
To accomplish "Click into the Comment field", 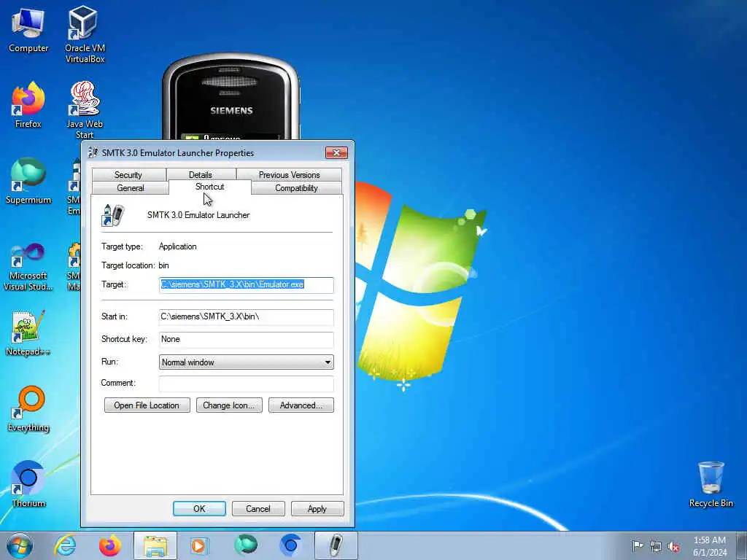I will click(x=247, y=384).
